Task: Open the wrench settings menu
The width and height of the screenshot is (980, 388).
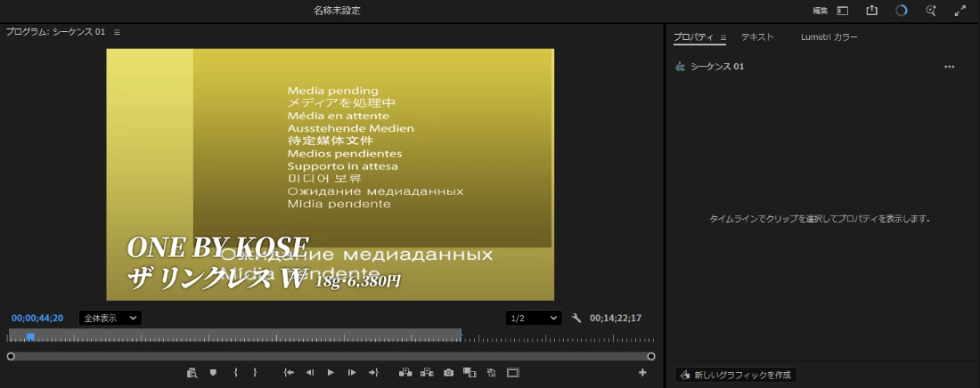Action: [x=576, y=318]
